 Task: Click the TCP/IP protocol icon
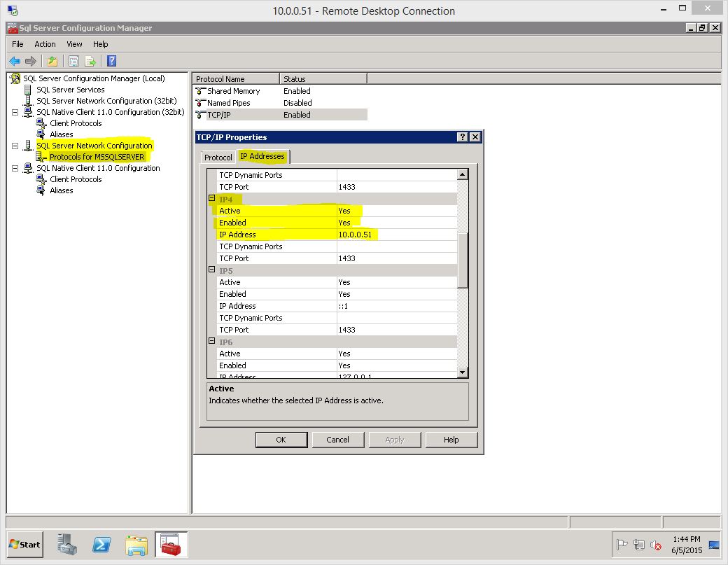[201, 115]
